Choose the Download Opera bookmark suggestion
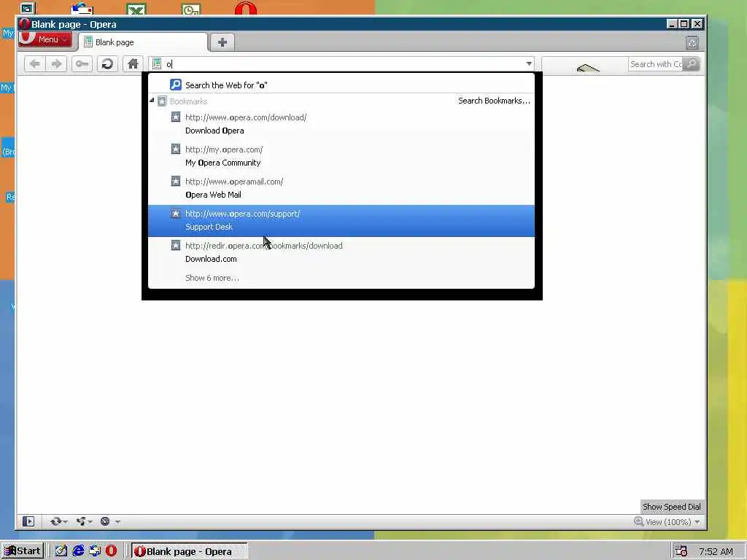 click(341, 124)
